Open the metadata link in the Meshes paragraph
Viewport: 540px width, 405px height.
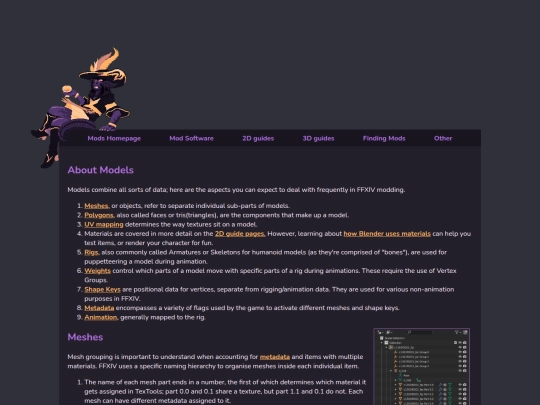pyautogui.click(x=275, y=357)
